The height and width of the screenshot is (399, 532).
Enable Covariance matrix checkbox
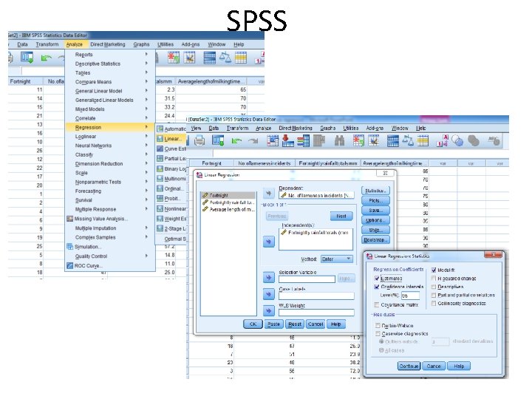coord(377,304)
